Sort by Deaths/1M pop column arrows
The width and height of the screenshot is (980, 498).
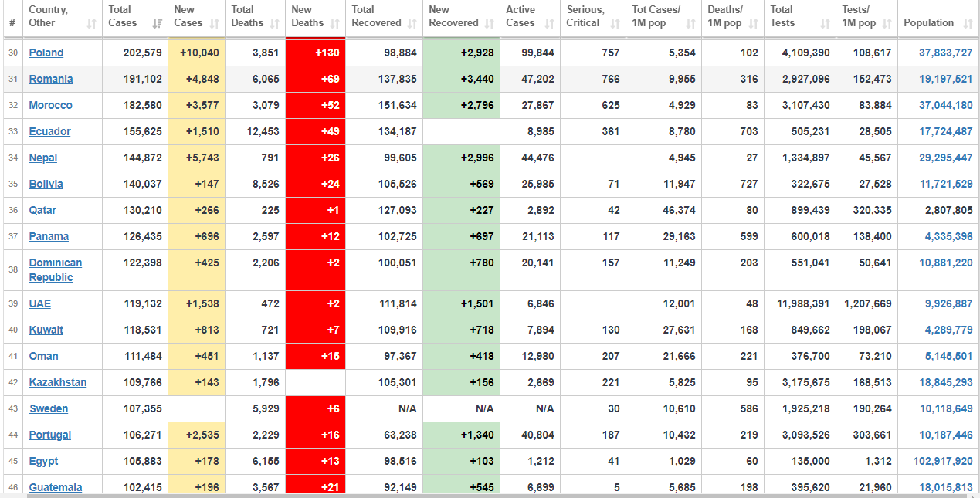(x=754, y=24)
